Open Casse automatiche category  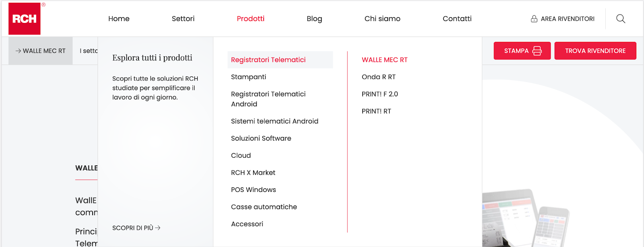[264, 207]
